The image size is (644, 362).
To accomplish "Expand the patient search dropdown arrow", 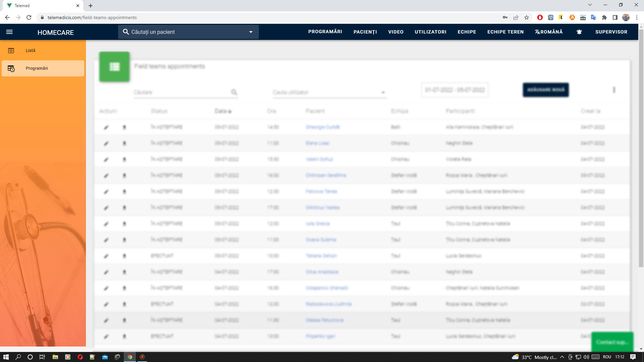I will click(251, 32).
